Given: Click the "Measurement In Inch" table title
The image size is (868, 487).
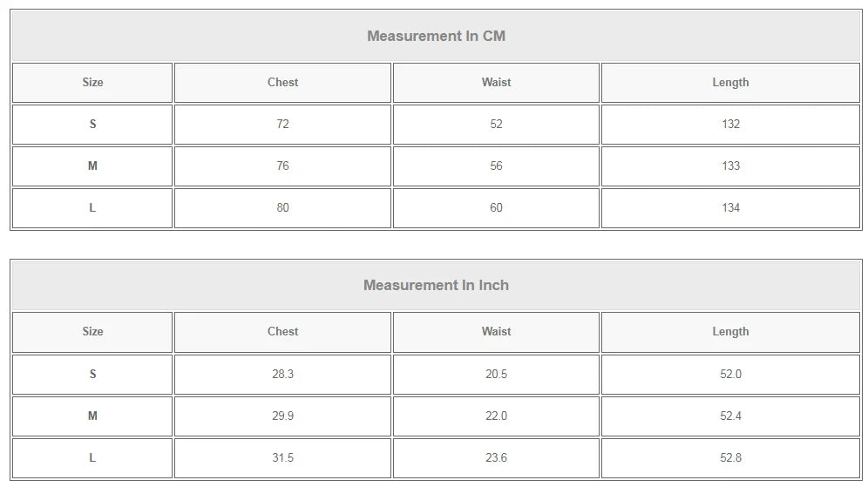Looking at the screenshot, I should pos(436,286).
